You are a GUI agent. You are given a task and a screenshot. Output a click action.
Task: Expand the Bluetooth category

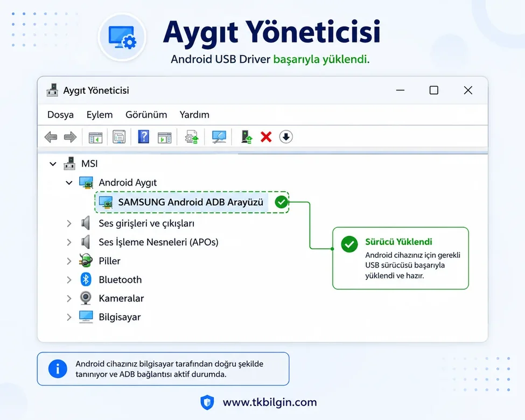(x=69, y=279)
